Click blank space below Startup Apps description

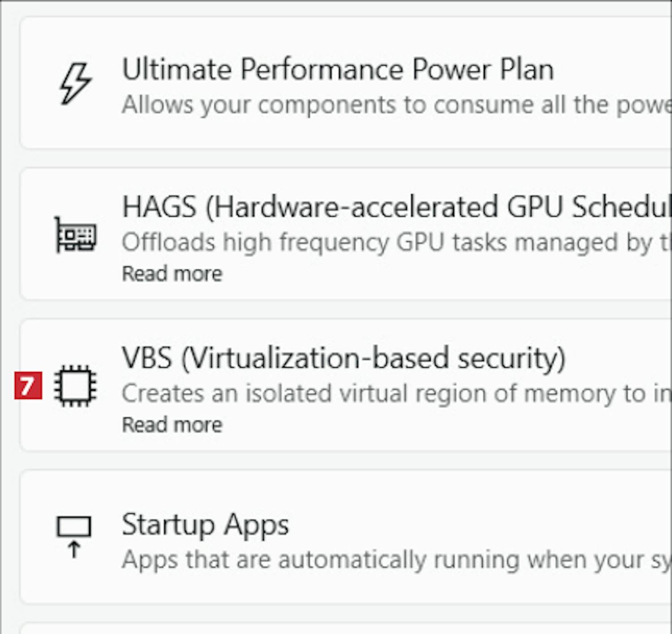(340, 587)
